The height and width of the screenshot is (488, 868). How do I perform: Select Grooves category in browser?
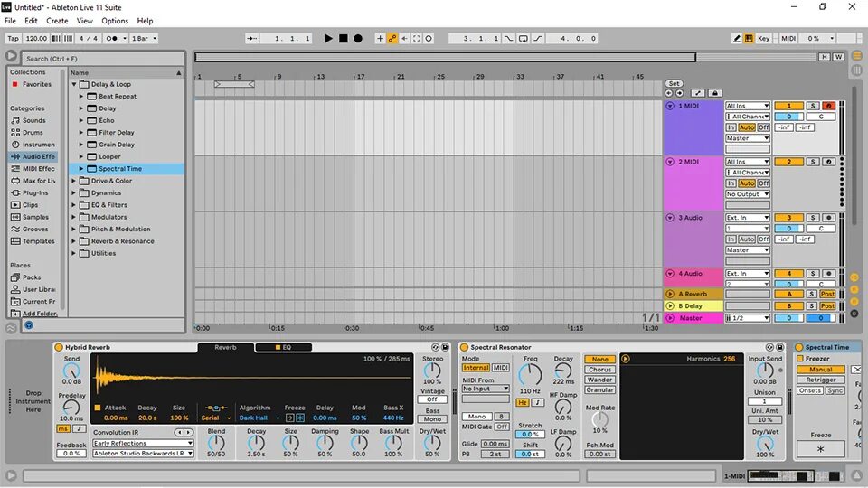click(x=33, y=229)
